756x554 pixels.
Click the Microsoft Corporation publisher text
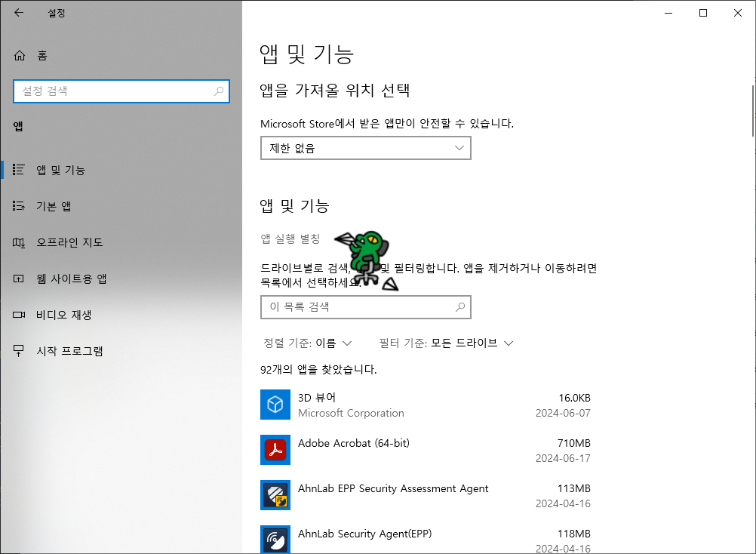(351, 413)
